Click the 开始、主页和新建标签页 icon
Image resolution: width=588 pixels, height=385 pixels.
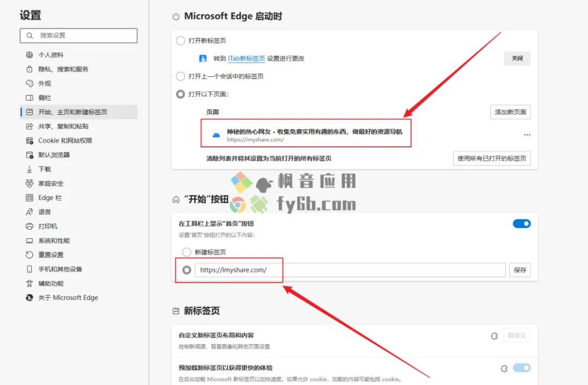tap(29, 112)
